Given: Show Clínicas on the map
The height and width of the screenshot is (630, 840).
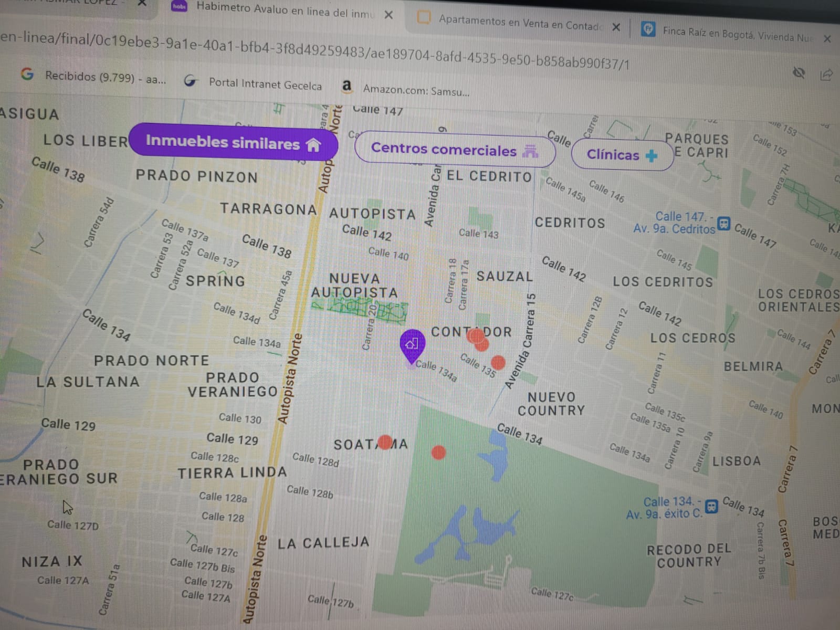Looking at the screenshot, I should tap(622, 154).
